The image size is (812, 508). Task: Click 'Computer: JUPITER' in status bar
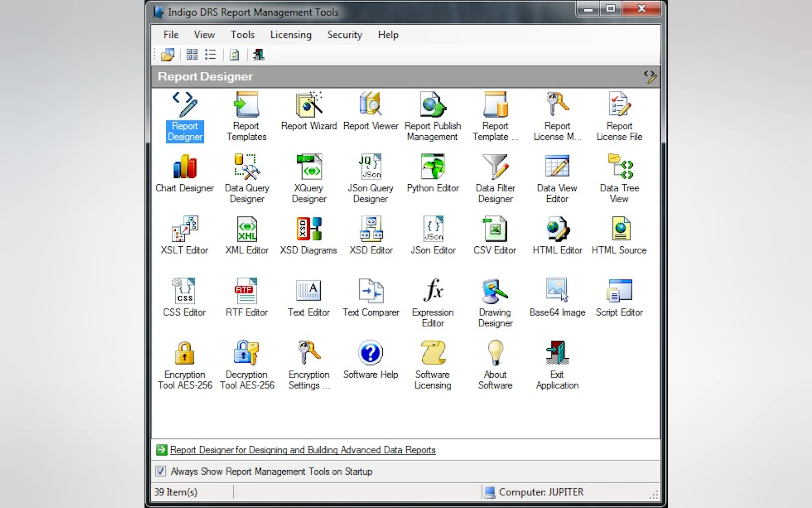click(x=541, y=492)
